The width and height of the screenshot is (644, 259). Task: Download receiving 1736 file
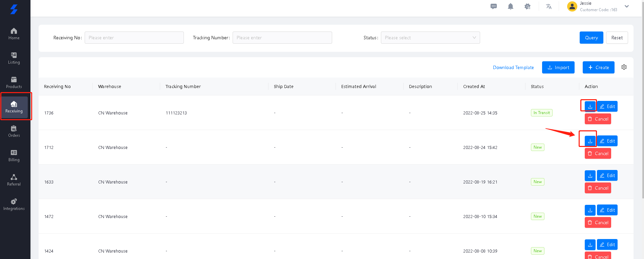[590, 106]
